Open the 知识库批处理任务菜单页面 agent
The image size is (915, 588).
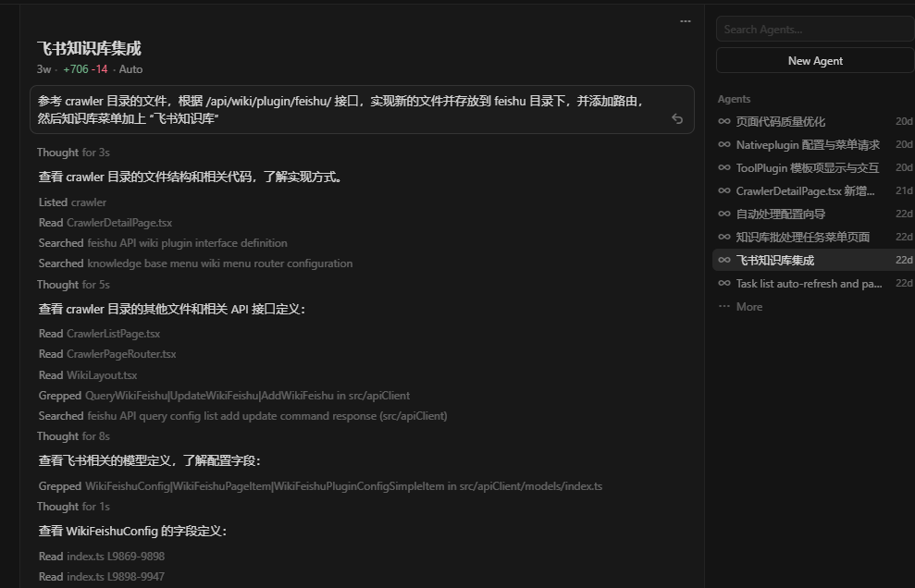tap(802, 237)
